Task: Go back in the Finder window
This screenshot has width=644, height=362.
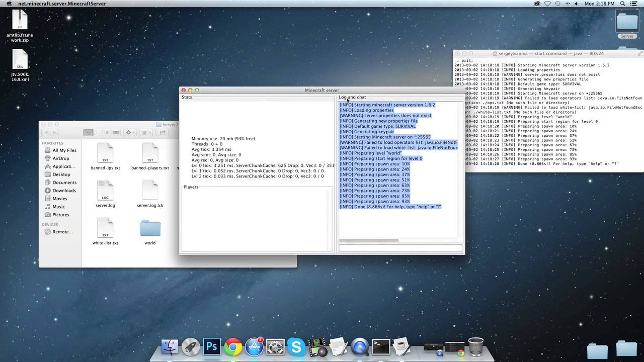Action: click(x=46, y=132)
